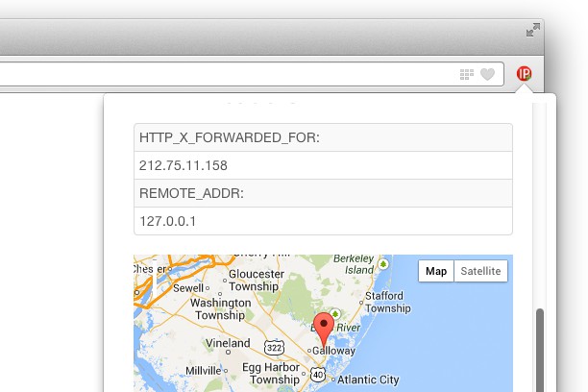Click the HTTP_X_FORWARDED_FOR header label

tap(230, 137)
